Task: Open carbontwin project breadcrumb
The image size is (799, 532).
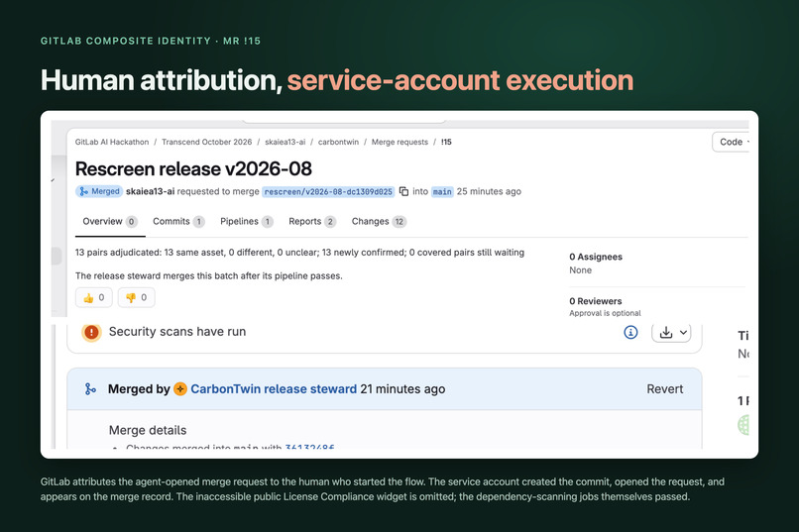Action: coord(338,142)
